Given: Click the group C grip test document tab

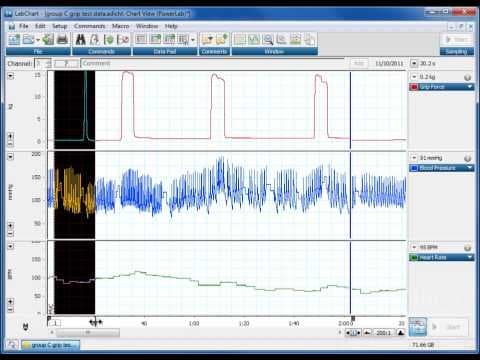Looking at the screenshot, I should [50, 345].
